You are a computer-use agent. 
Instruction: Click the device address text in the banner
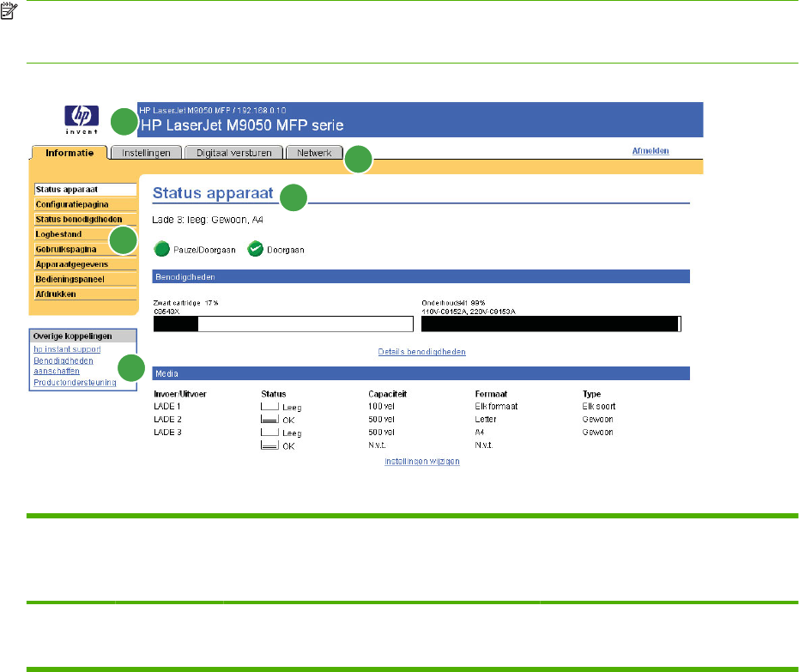[x=213, y=110]
